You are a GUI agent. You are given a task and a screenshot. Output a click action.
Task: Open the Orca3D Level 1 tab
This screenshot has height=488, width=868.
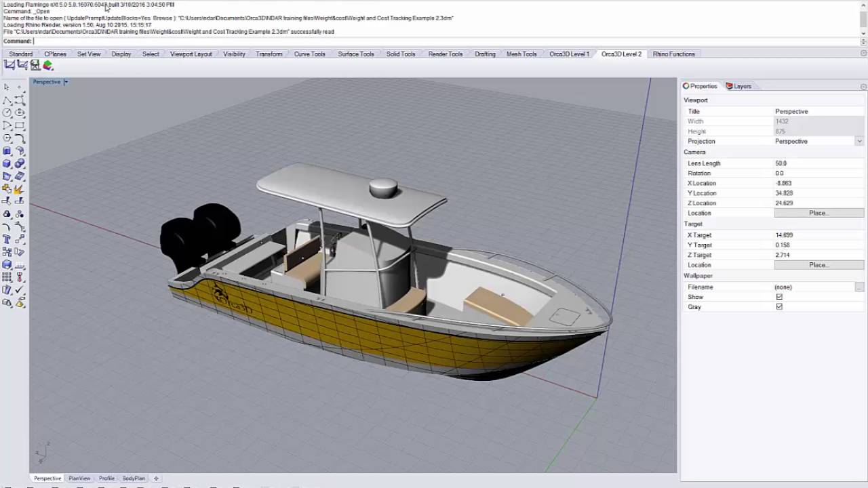[570, 54]
